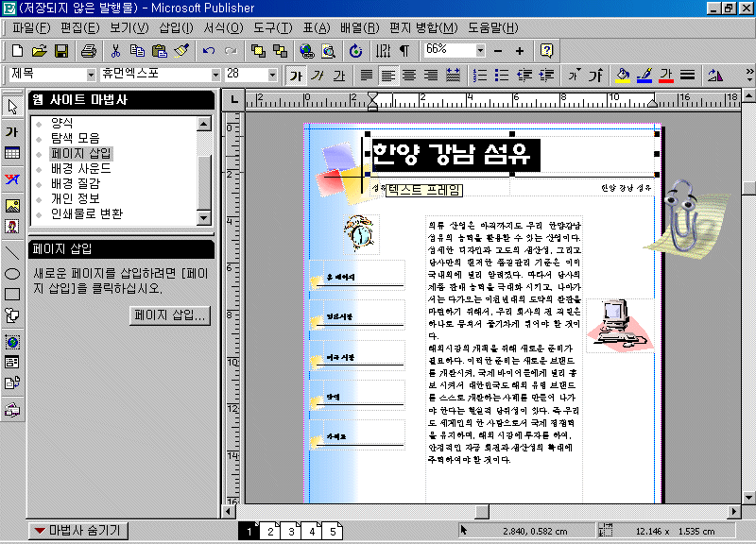
Task: Select the Table Frame tool
Action: point(12,154)
